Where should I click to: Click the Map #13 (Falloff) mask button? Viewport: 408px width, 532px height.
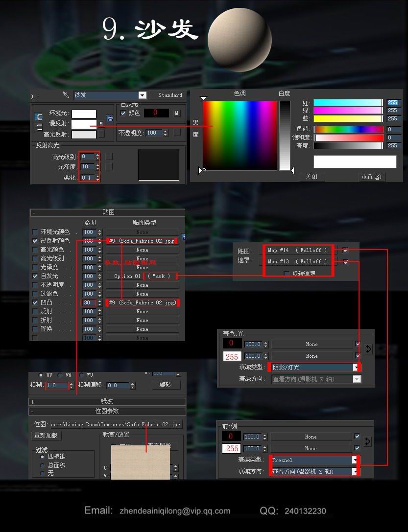tap(297, 261)
